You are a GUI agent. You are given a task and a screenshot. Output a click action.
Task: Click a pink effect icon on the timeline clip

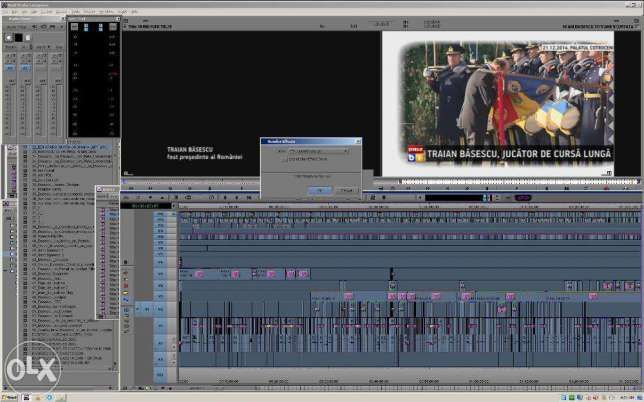click(199, 274)
